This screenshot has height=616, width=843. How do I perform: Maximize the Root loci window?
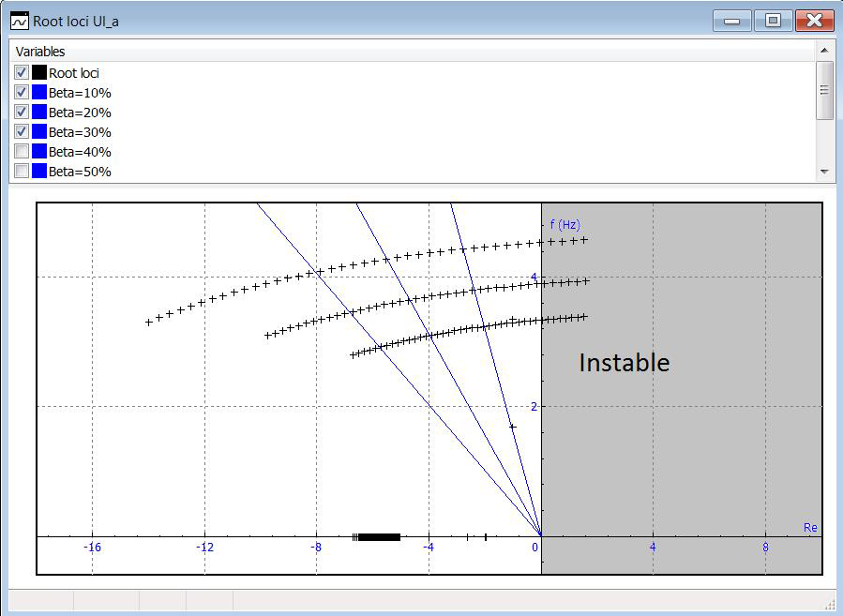pyautogui.click(x=773, y=21)
